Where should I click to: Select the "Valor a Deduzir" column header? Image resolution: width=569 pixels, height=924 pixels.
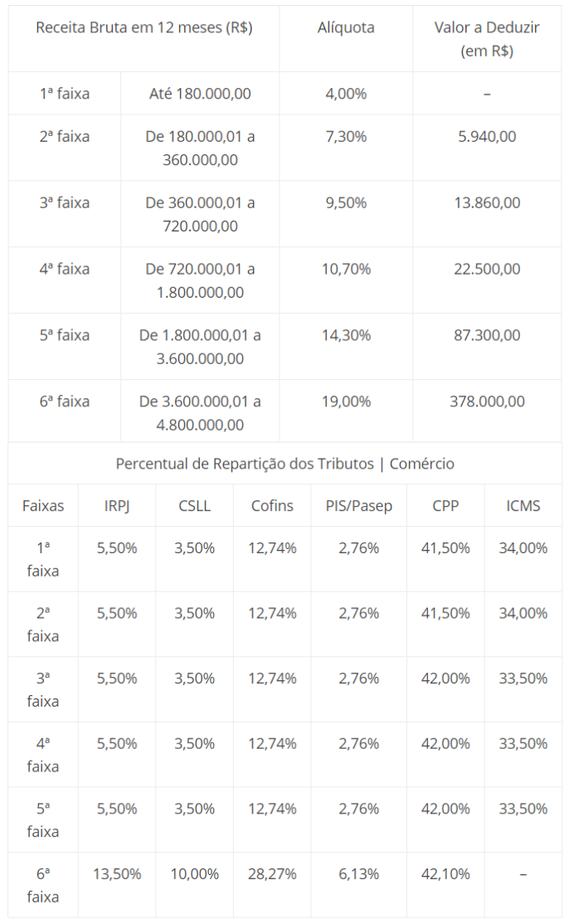pyautogui.click(x=487, y=38)
